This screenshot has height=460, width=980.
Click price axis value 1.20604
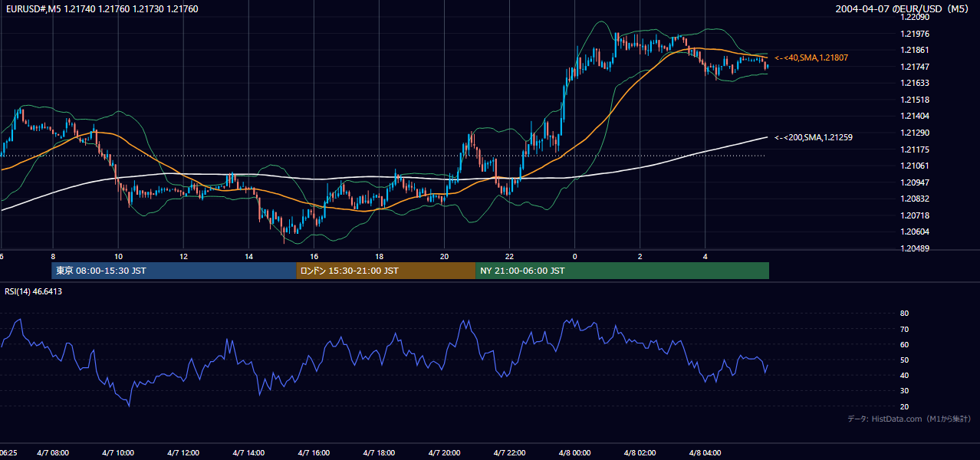(914, 232)
